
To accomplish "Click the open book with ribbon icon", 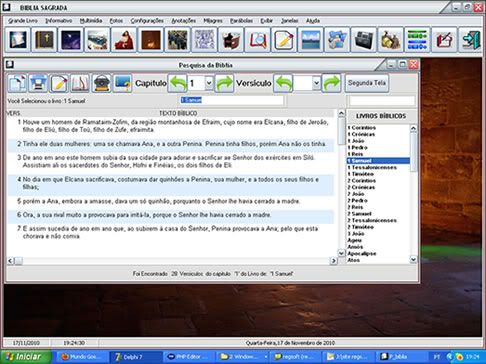I will (80, 83).
